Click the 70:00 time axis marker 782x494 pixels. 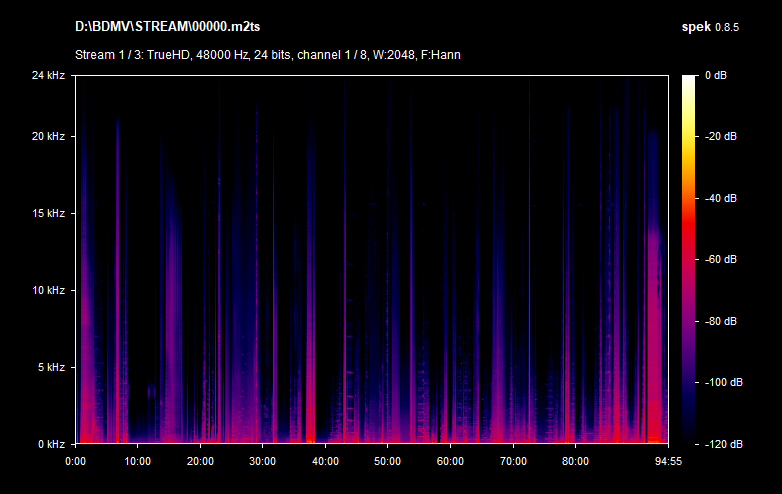[513, 462]
